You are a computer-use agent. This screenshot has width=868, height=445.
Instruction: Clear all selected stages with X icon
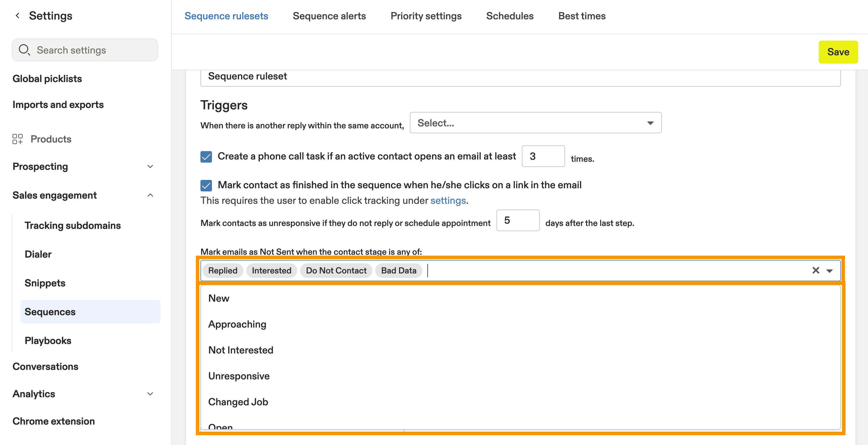tap(815, 271)
